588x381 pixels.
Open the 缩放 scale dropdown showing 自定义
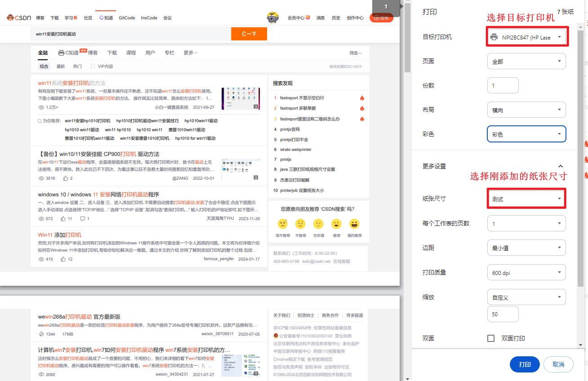[526, 297]
